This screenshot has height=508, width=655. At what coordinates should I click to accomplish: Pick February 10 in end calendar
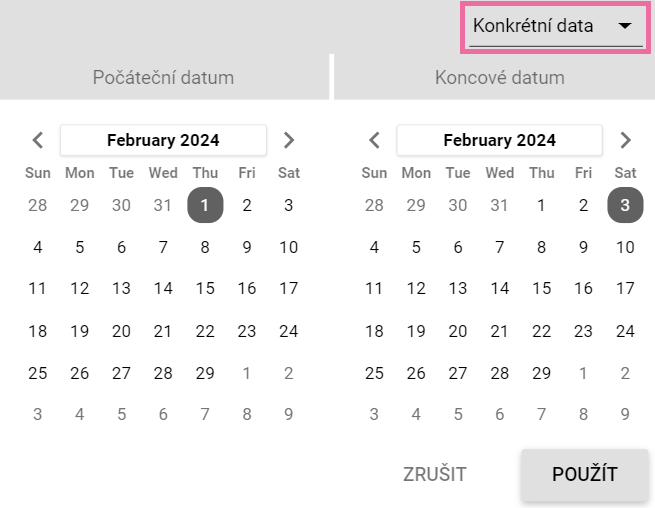pyautogui.click(x=625, y=247)
